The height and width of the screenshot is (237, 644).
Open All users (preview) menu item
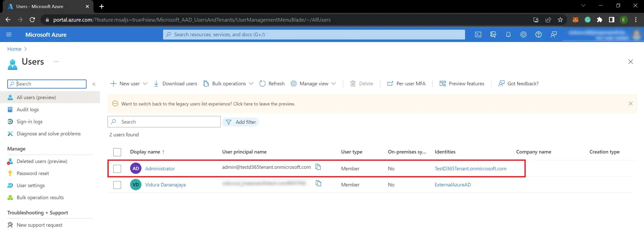[x=50, y=97]
